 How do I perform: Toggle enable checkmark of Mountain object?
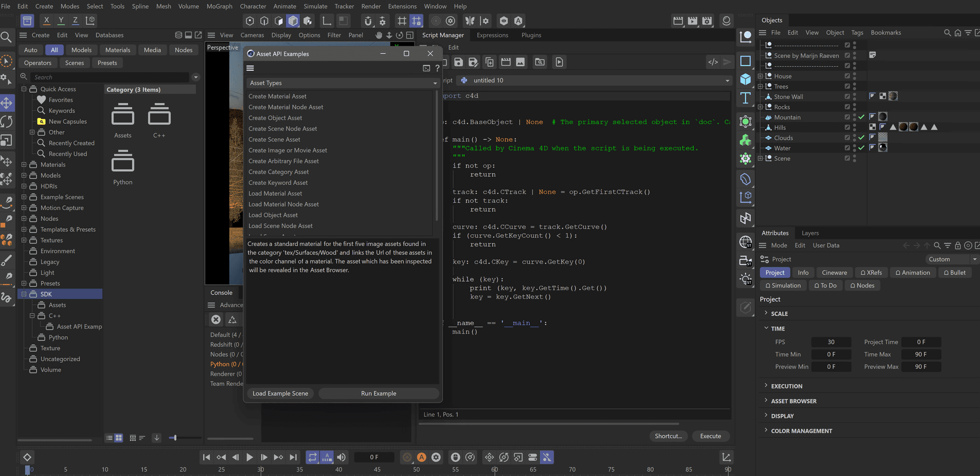click(861, 117)
